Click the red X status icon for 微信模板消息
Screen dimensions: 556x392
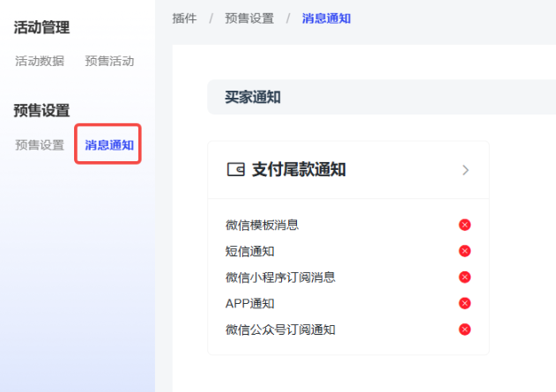click(x=465, y=225)
